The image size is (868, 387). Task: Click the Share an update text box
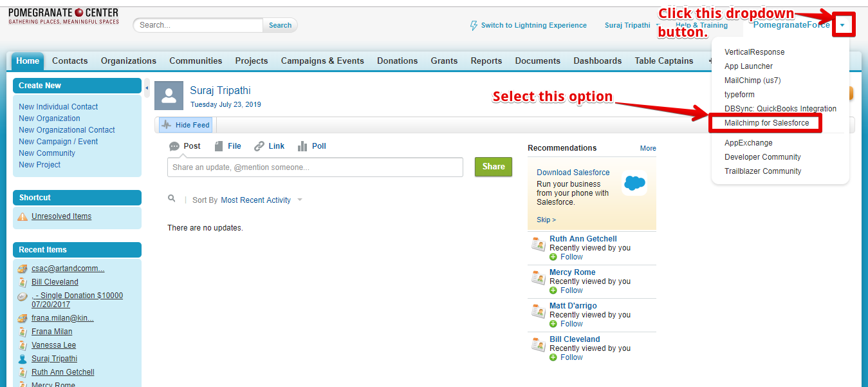(315, 167)
